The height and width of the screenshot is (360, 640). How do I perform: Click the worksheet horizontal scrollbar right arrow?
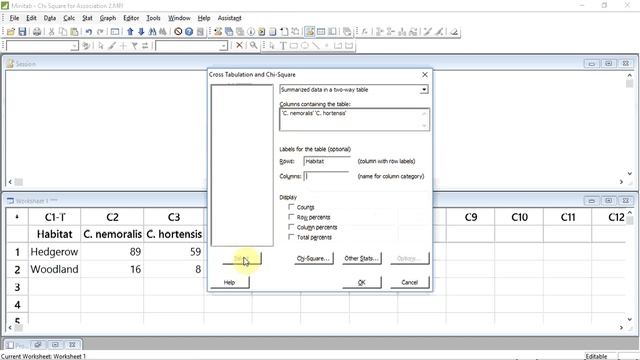622,328
